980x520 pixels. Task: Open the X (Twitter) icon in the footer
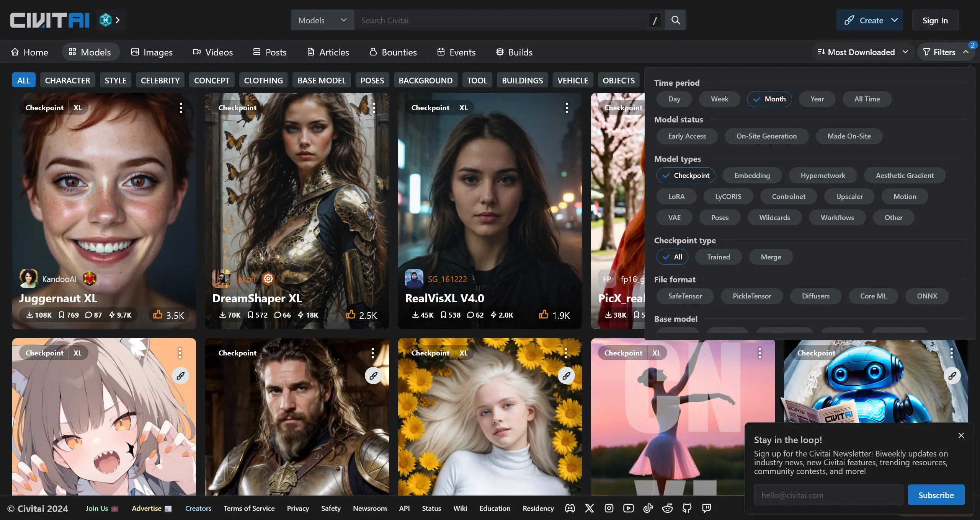590,508
